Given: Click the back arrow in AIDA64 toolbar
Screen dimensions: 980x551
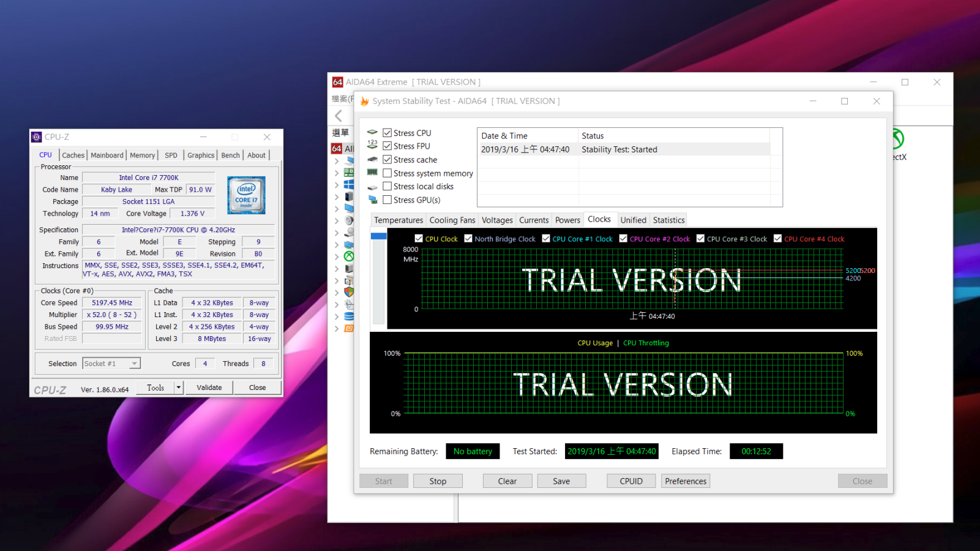Looking at the screenshot, I should [x=339, y=116].
